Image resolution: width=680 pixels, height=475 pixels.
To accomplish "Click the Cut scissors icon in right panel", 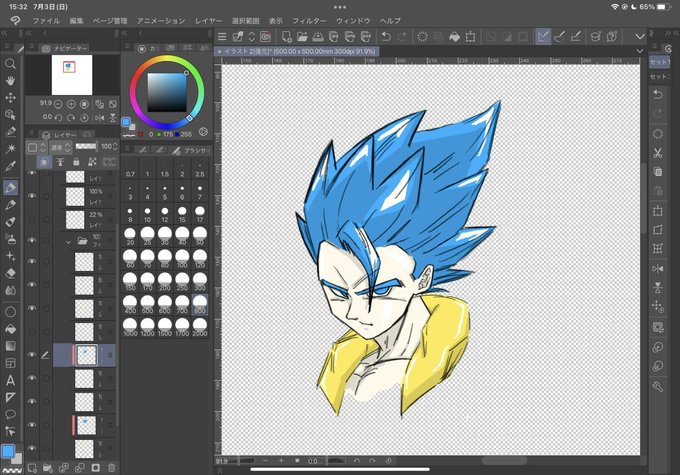I will [657, 153].
